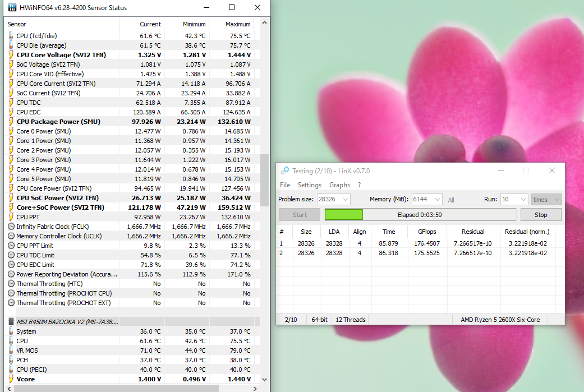Click the lightning icon beside CPU SoC Power
Image resolution: width=584 pixels, height=392 pixels.
[11, 198]
